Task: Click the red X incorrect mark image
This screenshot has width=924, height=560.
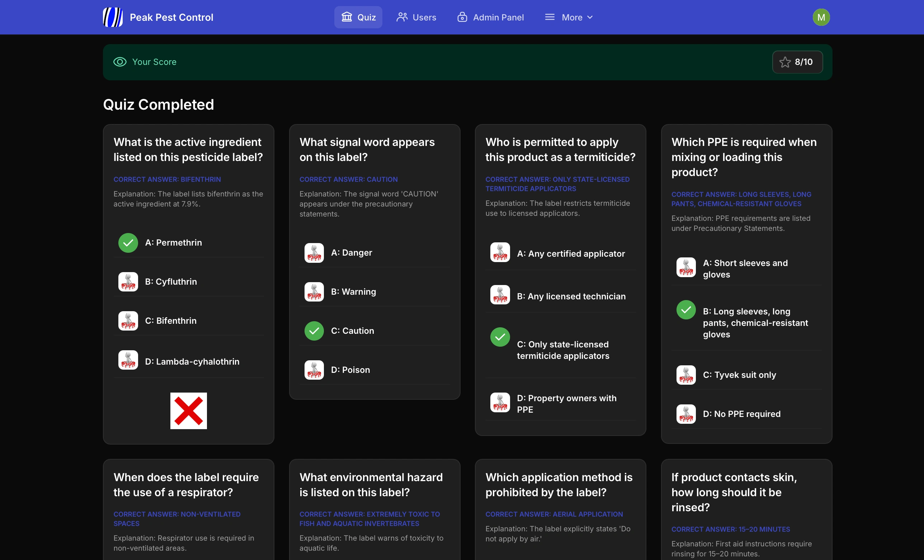Action: (x=188, y=410)
